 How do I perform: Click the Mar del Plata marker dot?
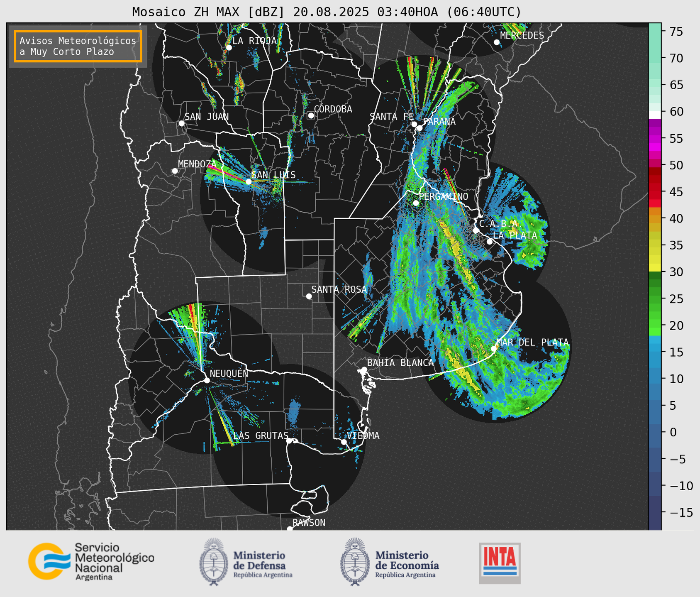pyautogui.click(x=493, y=349)
